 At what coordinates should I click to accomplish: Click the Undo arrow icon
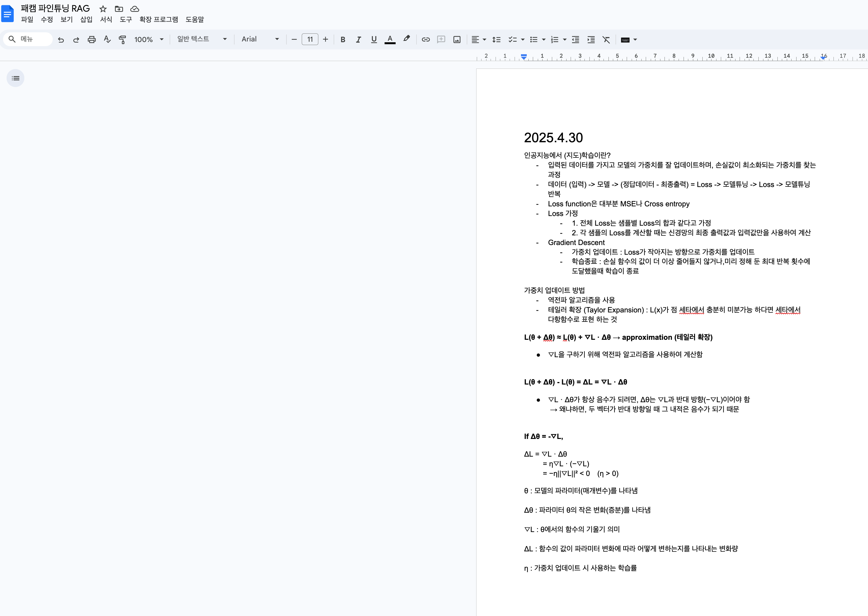coord(61,40)
